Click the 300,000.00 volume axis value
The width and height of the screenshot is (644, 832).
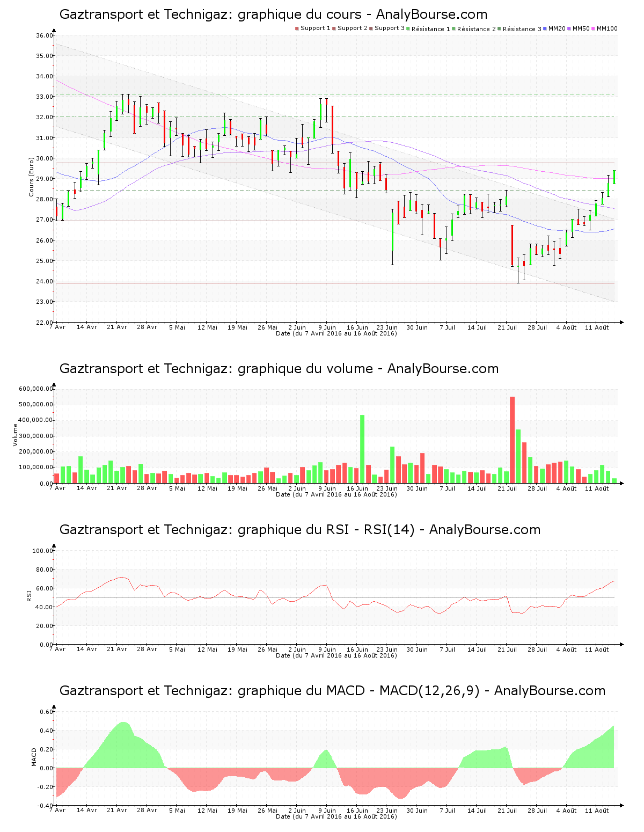pos(36,436)
